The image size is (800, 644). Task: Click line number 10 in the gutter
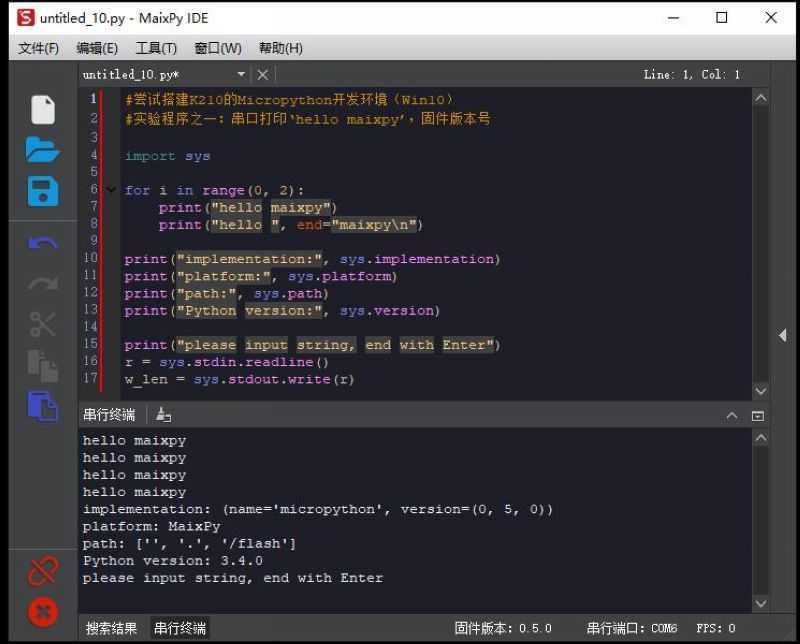[90, 258]
